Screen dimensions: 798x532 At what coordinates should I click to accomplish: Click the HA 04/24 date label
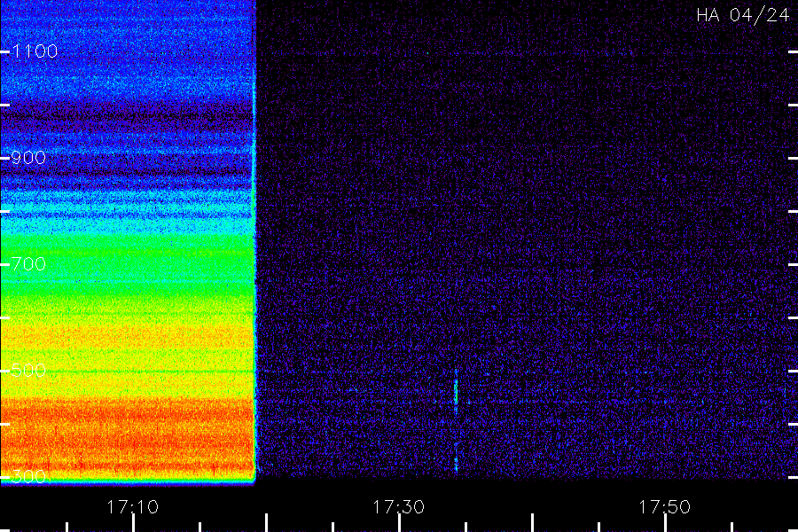(742, 15)
